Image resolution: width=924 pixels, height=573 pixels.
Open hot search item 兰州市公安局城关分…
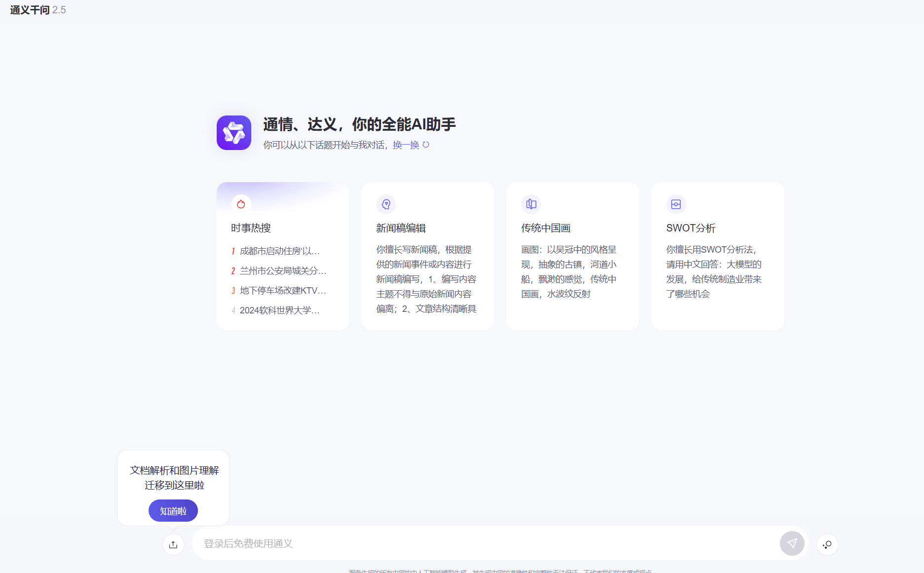[283, 271]
